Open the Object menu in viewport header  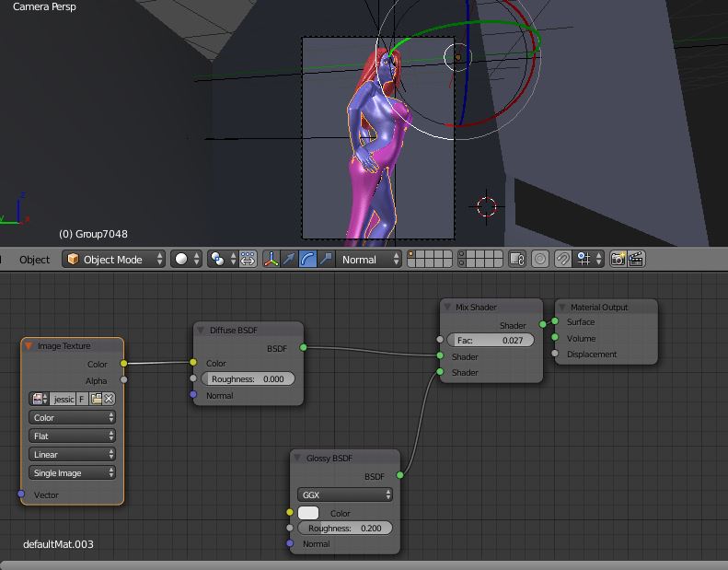pos(34,260)
